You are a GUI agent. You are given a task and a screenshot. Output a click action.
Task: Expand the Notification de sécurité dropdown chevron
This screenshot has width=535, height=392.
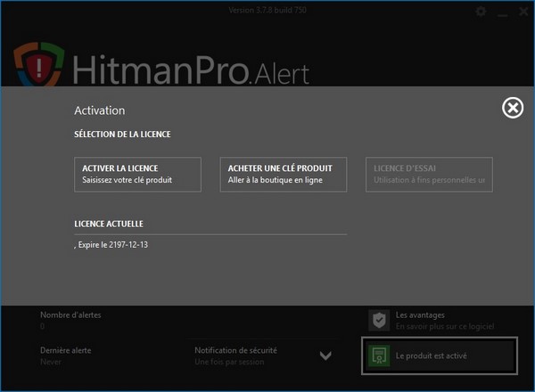(x=325, y=355)
